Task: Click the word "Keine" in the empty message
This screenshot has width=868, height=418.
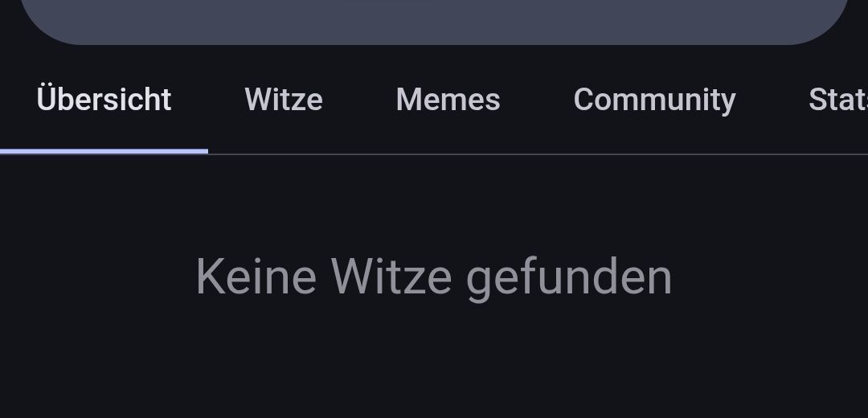Action: click(x=256, y=277)
